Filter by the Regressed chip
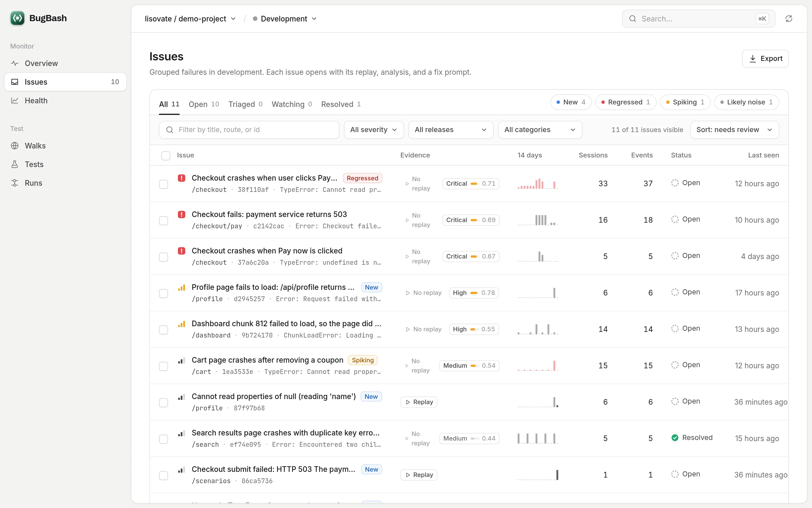Viewport: 812px width, 508px height. (625, 102)
